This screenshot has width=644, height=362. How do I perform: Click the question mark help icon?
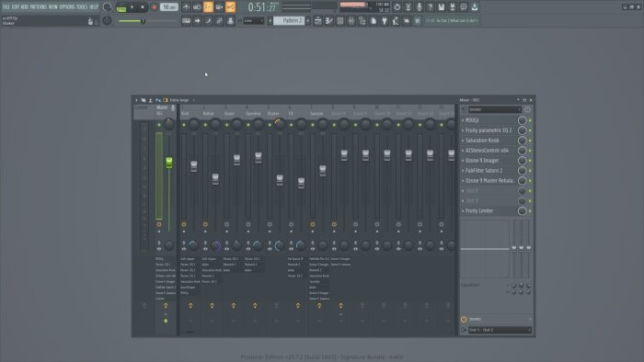pyautogui.click(x=430, y=7)
